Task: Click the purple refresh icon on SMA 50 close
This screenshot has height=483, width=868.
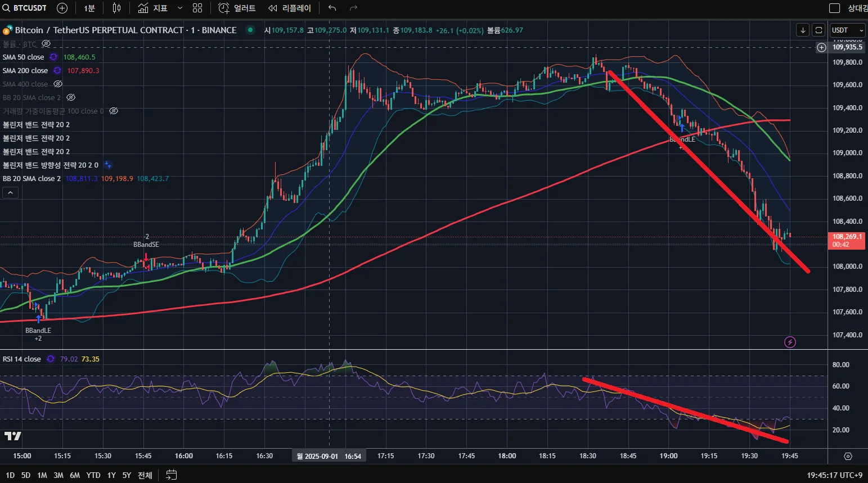Action: (53, 57)
